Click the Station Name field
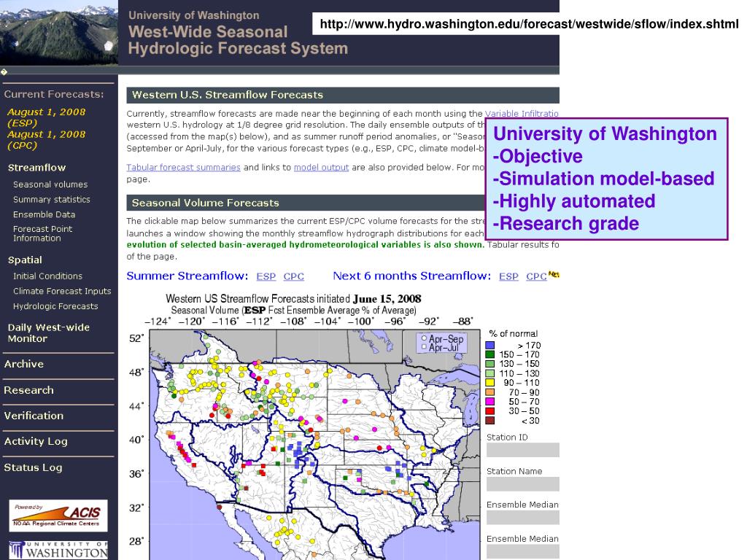747x560 pixels. (x=522, y=484)
